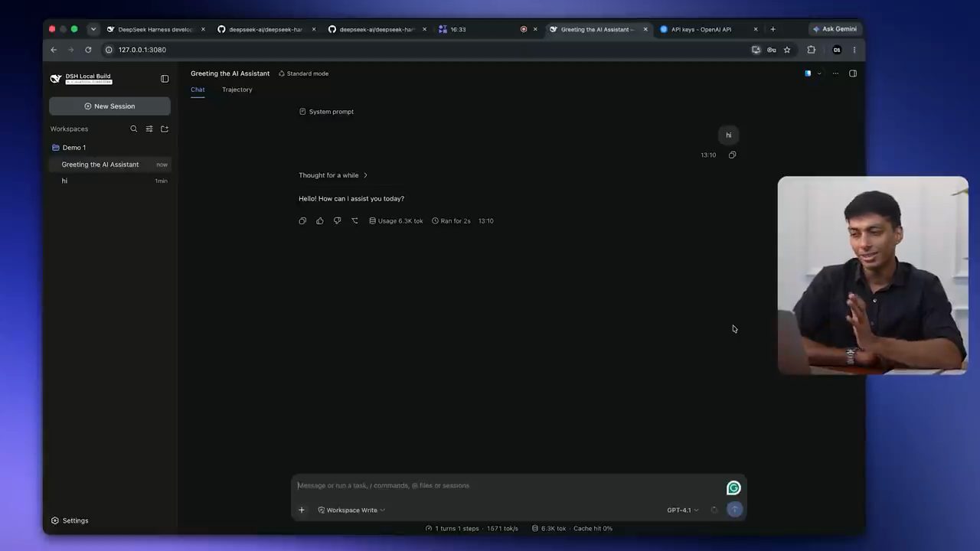
Task: Open Settings in the sidebar
Action: [x=70, y=520]
